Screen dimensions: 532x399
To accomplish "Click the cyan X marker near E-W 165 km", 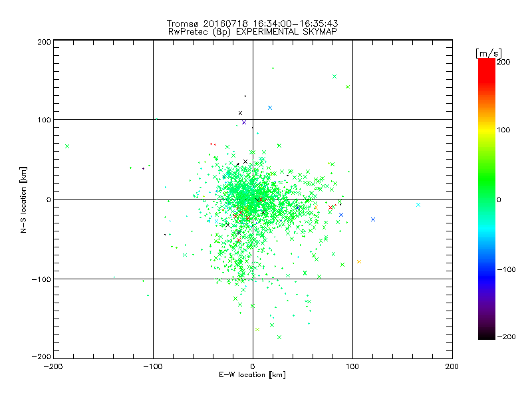I will point(418,205).
